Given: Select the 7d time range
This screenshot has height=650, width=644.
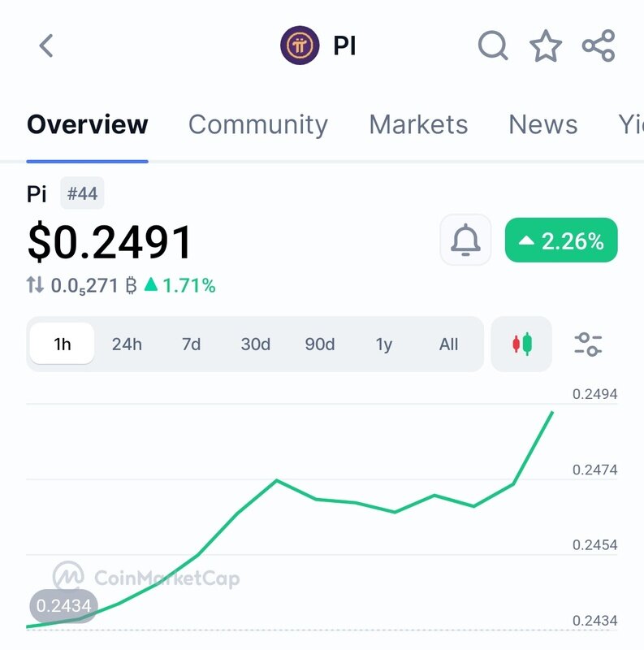Looking at the screenshot, I should tap(191, 344).
